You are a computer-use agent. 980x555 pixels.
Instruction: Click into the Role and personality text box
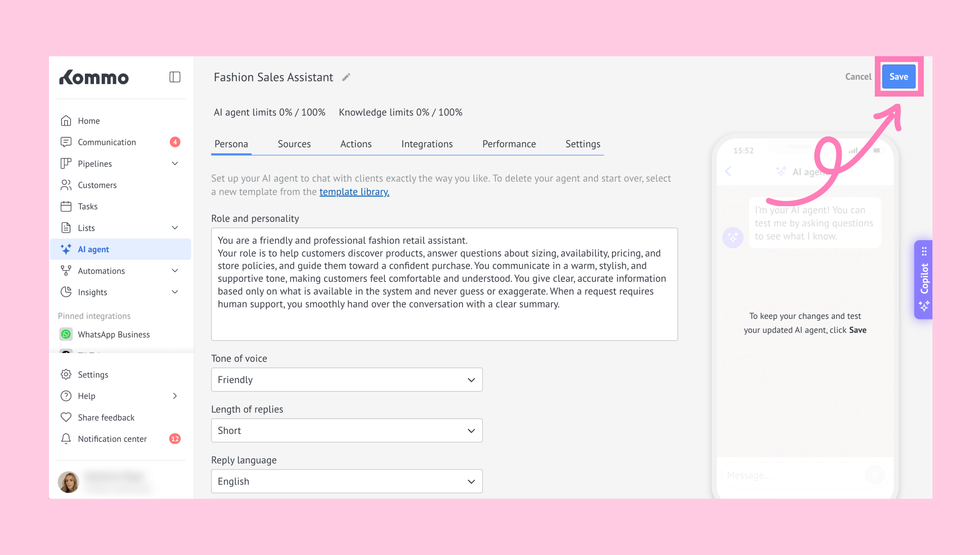pos(444,284)
